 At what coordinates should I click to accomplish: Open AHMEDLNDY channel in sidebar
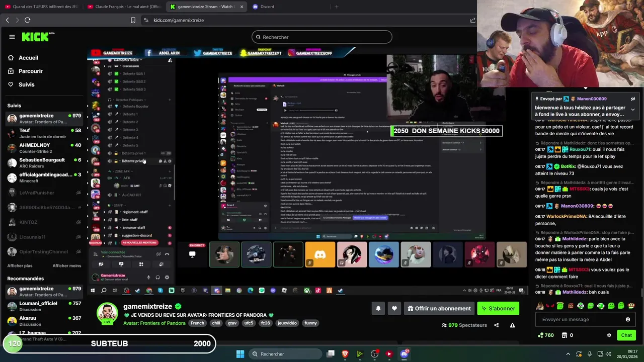point(44,148)
